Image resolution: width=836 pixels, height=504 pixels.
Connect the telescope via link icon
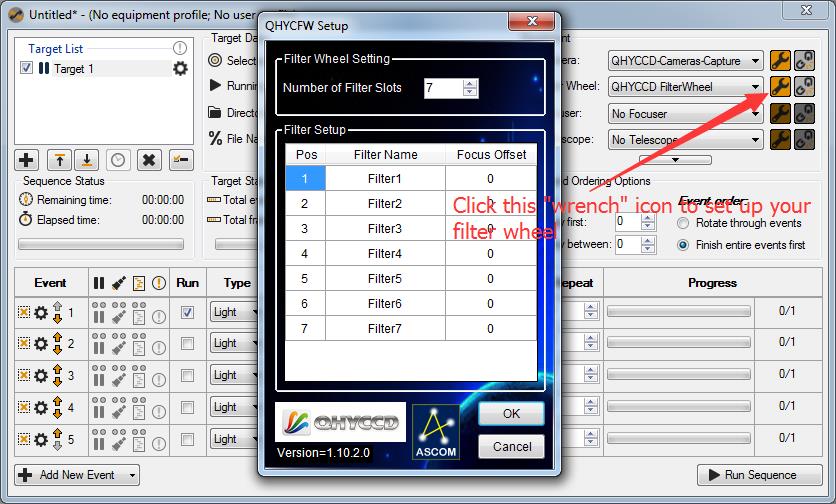point(804,139)
